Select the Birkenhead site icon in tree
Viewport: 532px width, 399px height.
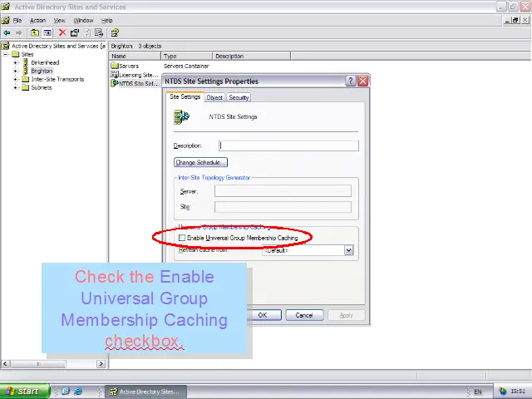click(x=26, y=62)
